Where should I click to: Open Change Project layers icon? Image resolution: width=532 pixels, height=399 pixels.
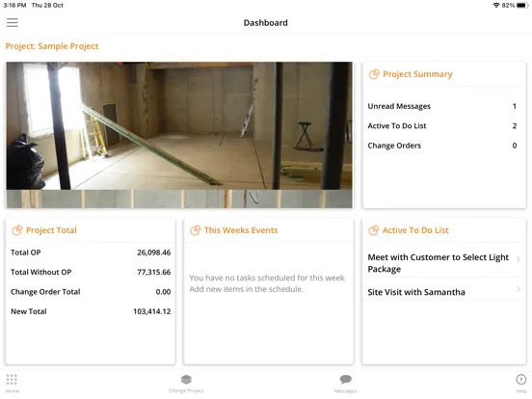(186, 380)
